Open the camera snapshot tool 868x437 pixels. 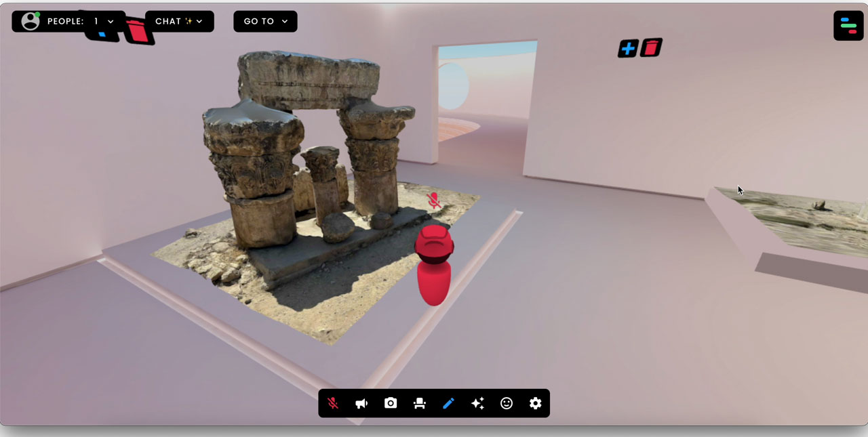coord(391,403)
